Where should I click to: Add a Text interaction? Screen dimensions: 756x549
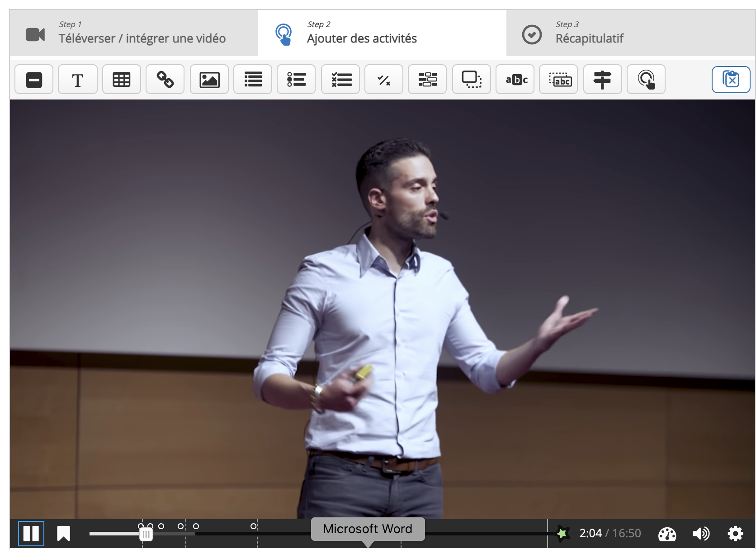pos(78,80)
